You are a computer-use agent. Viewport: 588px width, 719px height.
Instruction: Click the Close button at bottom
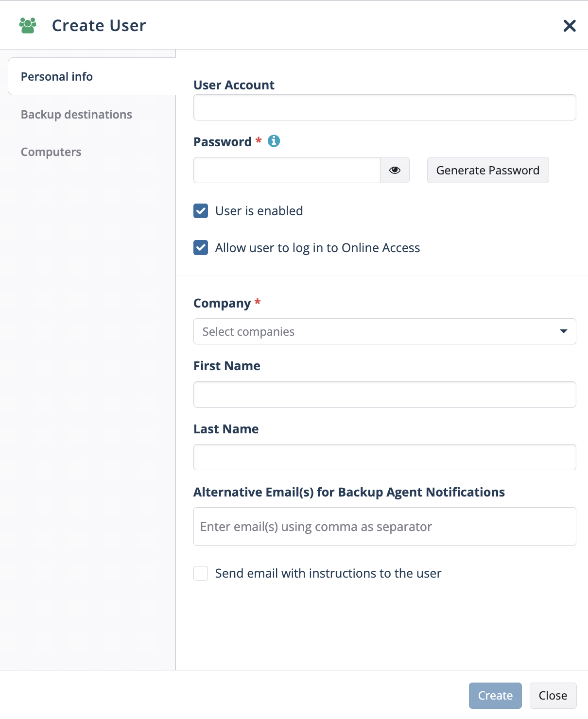(x=553, y=696)
